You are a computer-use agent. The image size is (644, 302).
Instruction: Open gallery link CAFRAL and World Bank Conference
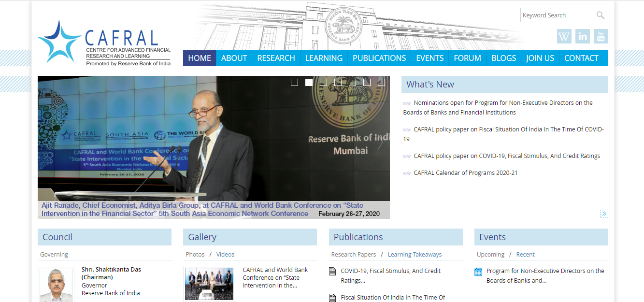(x=275, y=277)
